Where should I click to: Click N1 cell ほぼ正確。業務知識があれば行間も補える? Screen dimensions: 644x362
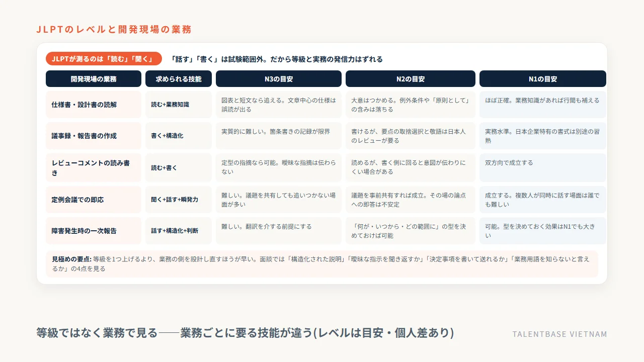[543, 105]
